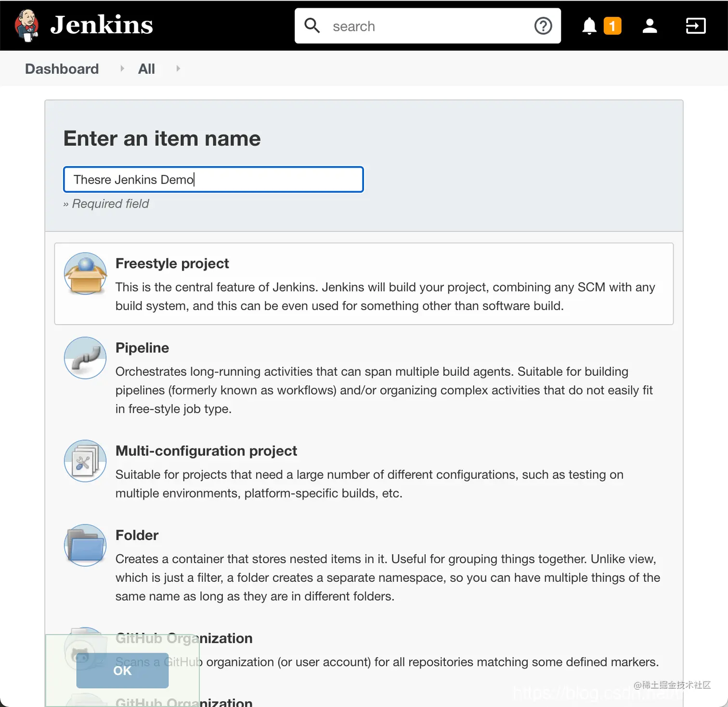
Task: Click the log out icon
Action: [x=696, y=26]
